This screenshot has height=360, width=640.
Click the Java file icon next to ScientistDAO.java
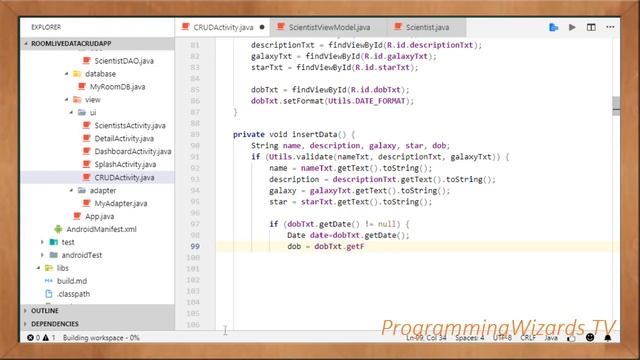[87, 60]
